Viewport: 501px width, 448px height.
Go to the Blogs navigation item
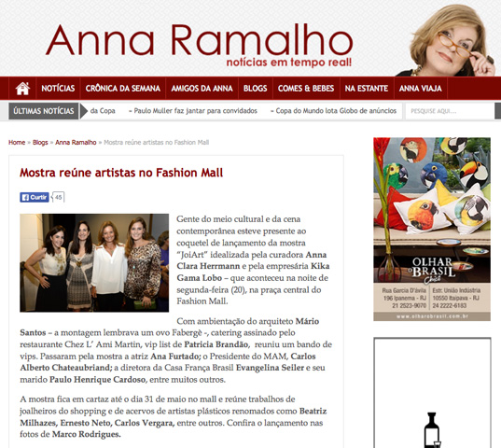(x=256, y=88)
